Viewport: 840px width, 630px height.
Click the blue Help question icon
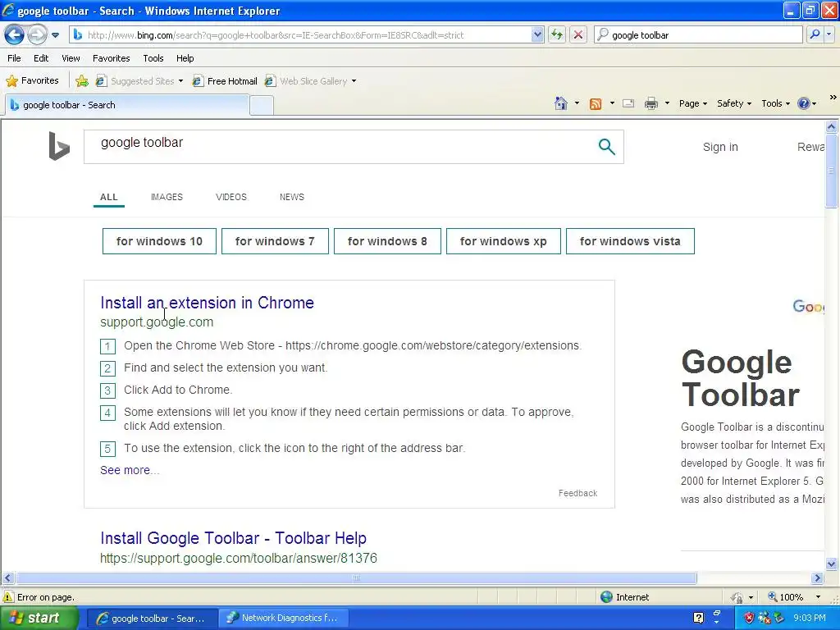tap(804, 103)
